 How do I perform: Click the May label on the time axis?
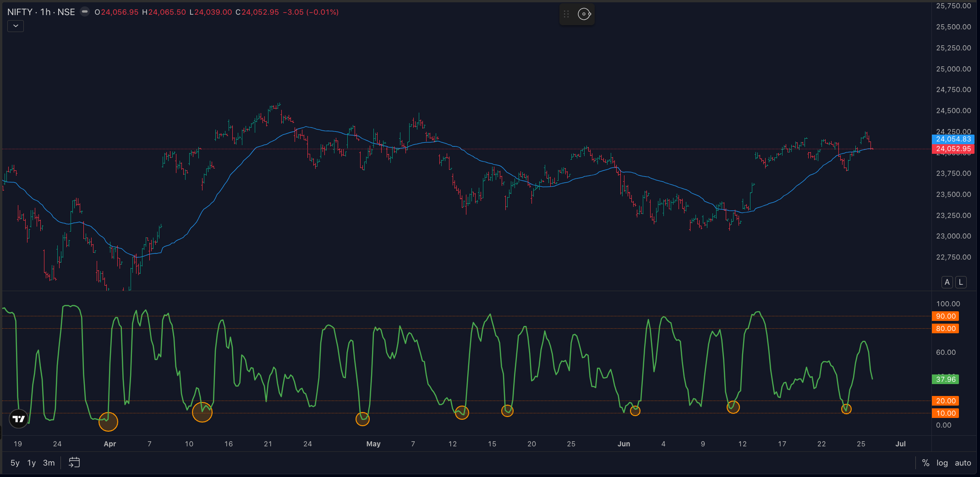click(373, 444)
